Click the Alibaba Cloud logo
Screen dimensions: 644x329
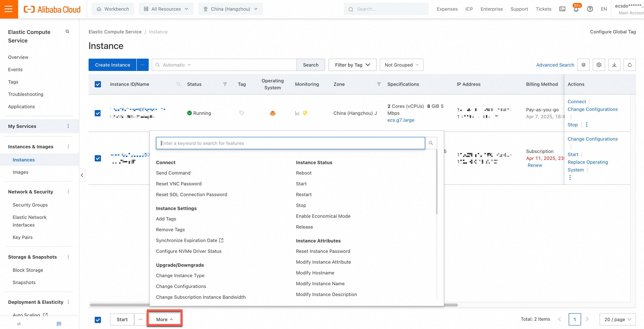52,9
